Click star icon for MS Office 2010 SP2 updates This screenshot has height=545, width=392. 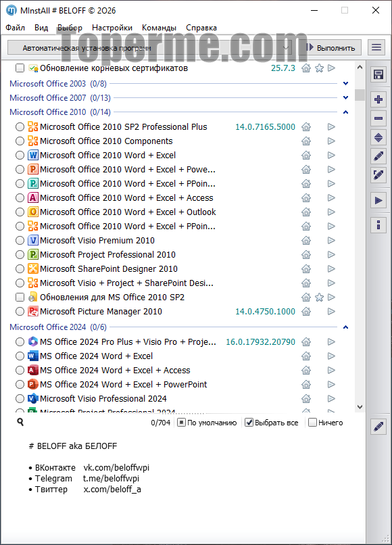point(319,298)
